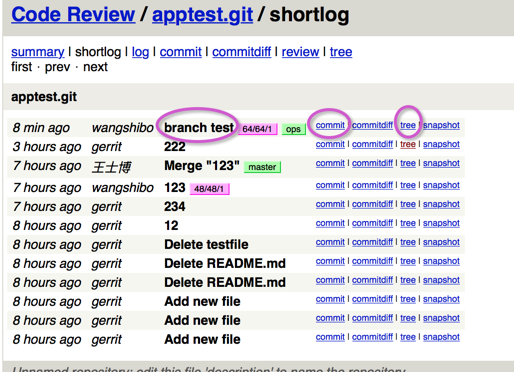
Task: Open tree link for the 12 row
Action: coord(408,223)
